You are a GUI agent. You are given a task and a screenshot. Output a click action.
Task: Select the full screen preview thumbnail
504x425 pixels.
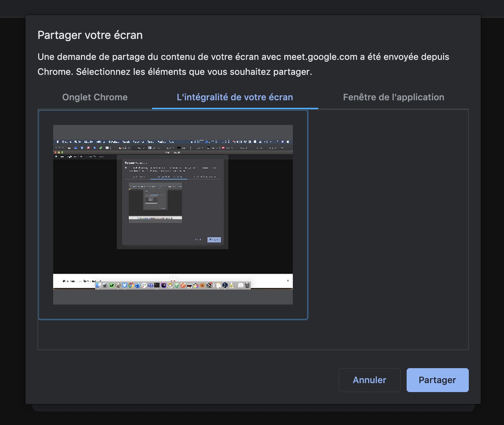point(173,215)
